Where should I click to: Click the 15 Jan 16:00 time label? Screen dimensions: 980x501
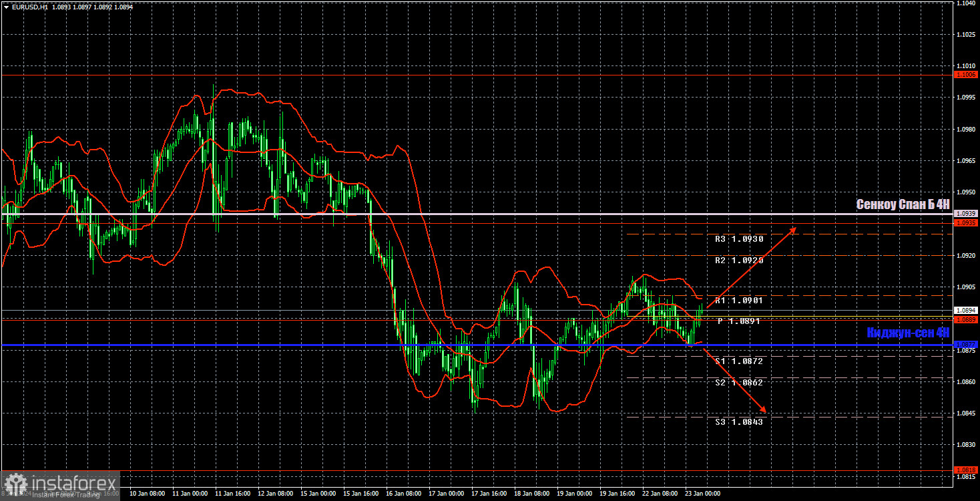point(361,494)
